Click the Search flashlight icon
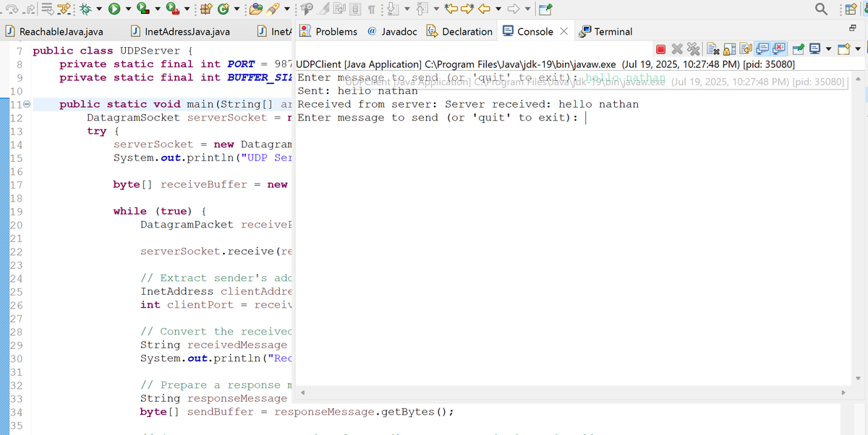 point(273,9)
